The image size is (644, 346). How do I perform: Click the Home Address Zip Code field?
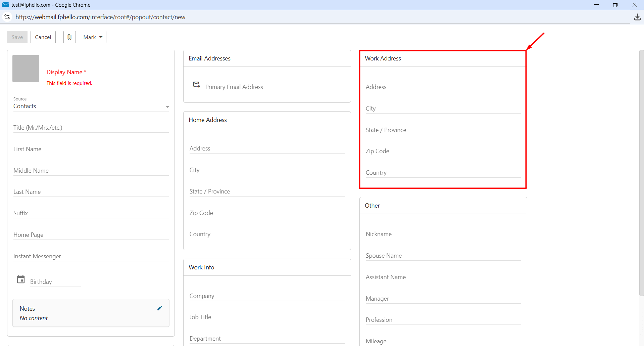coord(267,213)
